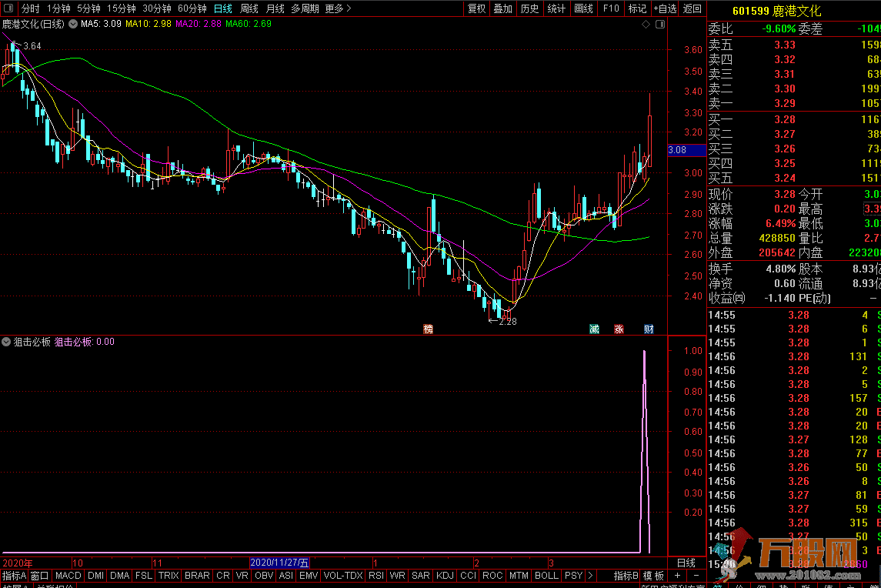The image size is (881, 588).
Task: Switch to 月线 monthly period
Action: 275,8
